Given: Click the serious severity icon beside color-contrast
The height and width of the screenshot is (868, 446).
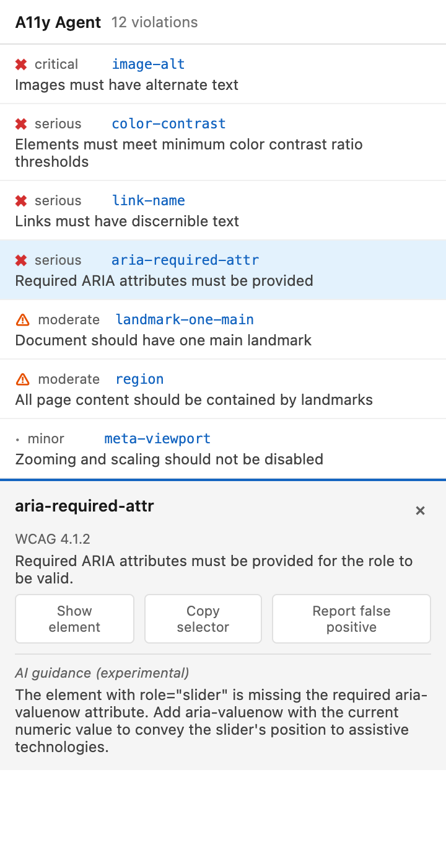Looking at the screenshot, I should (x=21, y=123).
